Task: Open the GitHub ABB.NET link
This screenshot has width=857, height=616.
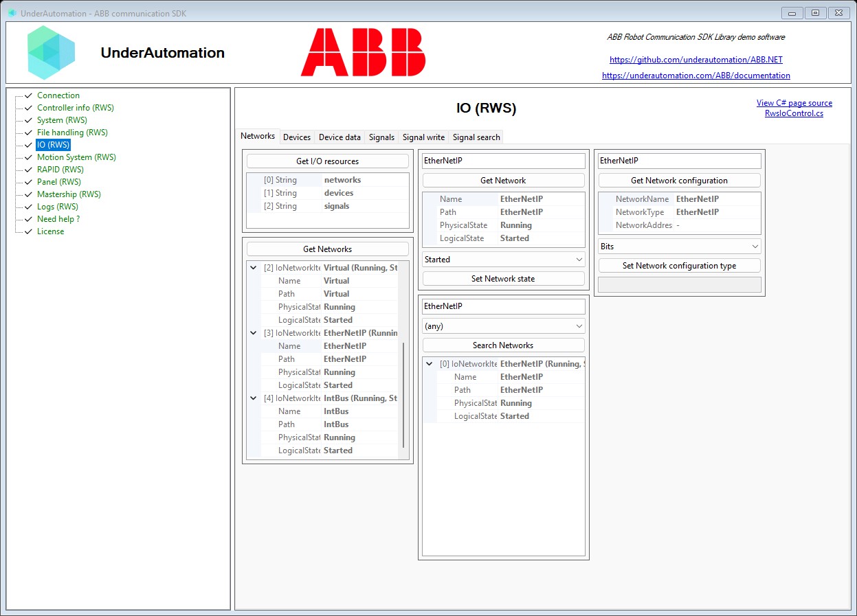Action: (x=695, y=60)
